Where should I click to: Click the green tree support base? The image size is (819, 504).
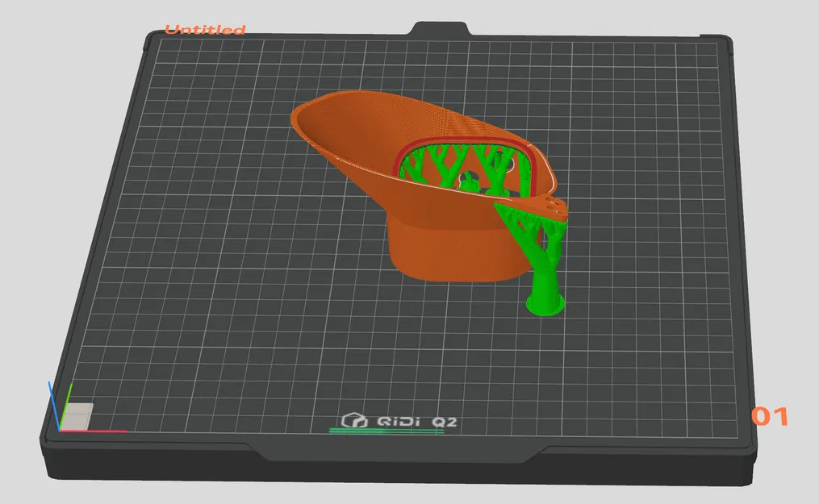point(545,304)
